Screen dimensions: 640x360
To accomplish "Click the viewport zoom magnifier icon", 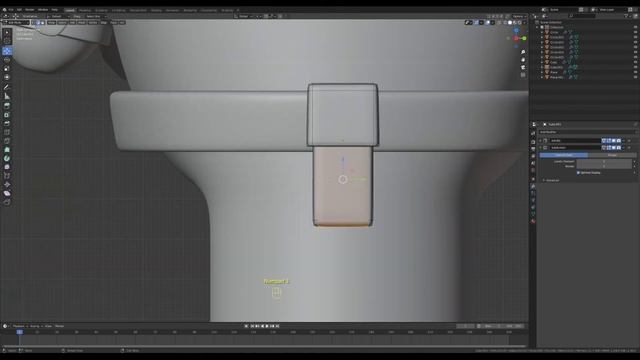I will [x=523, y=52].
